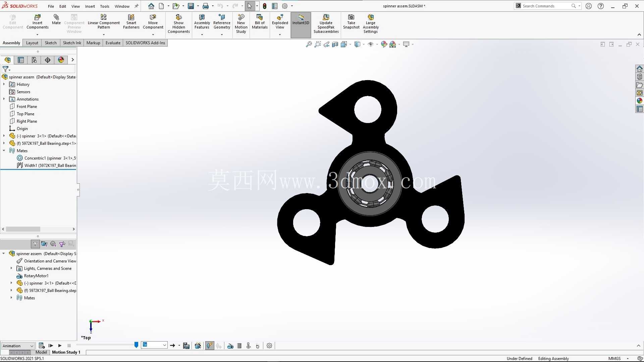Select the Mate tool

56,19
